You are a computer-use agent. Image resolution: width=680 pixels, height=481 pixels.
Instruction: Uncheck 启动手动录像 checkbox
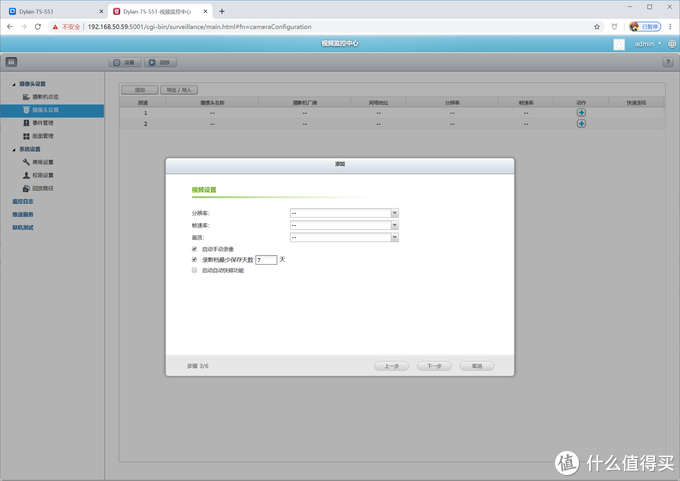point(194,249)
